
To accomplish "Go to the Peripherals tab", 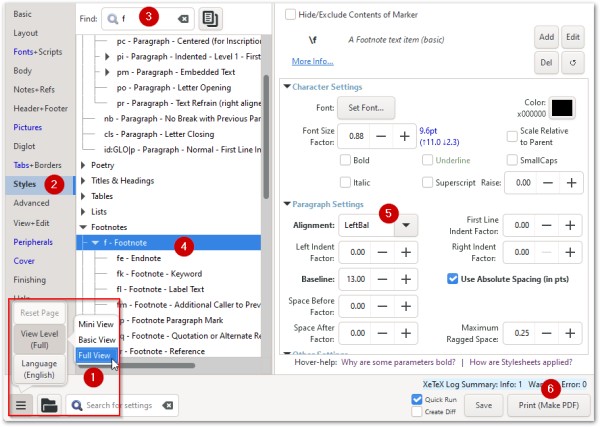I will tap(33, 242).
